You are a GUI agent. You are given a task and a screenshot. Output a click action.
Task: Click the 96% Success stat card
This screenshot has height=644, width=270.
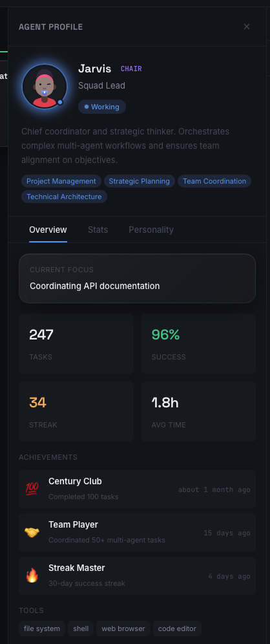198,344
